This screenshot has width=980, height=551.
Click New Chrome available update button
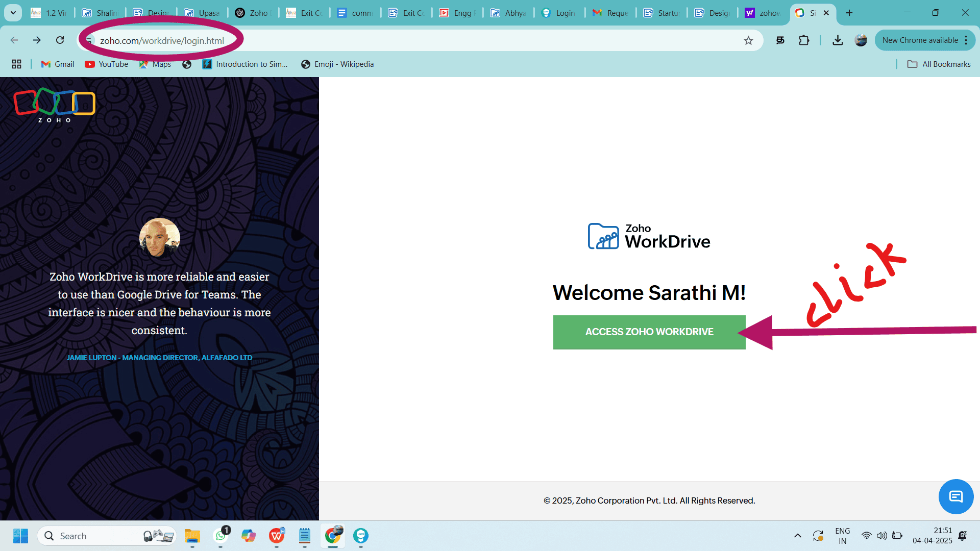pyautogui.click(x=920, y=40)
